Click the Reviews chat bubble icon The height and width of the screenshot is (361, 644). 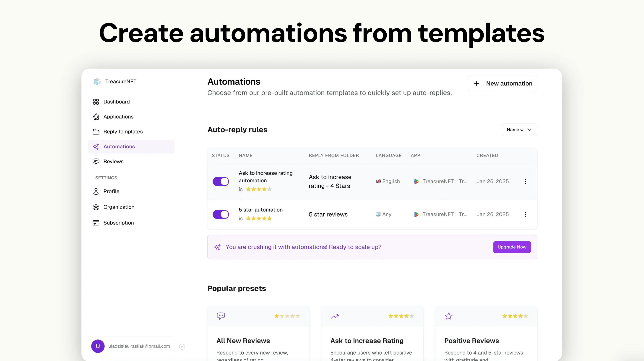point(96,161)
